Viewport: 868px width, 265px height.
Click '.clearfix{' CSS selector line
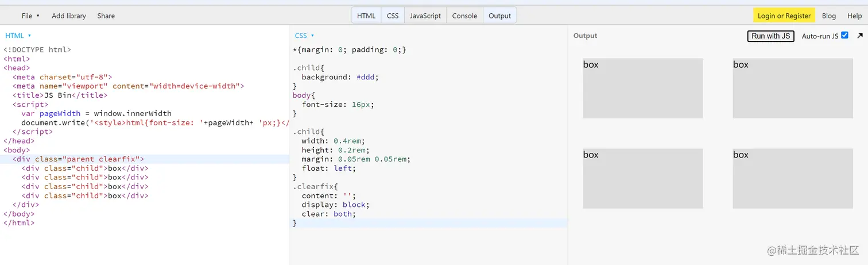(x=316, y=187)
